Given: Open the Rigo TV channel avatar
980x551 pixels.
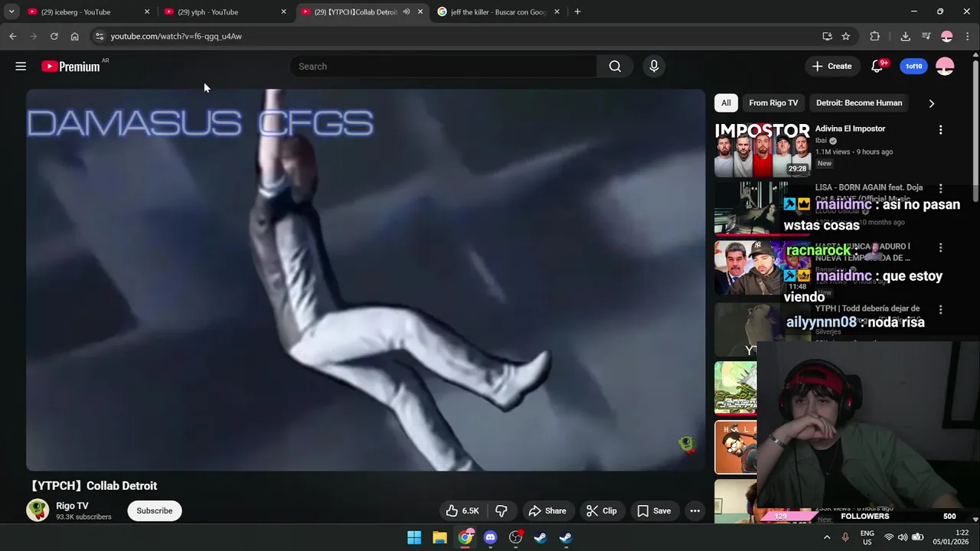Looking at the screenshot, I should 38,510.
